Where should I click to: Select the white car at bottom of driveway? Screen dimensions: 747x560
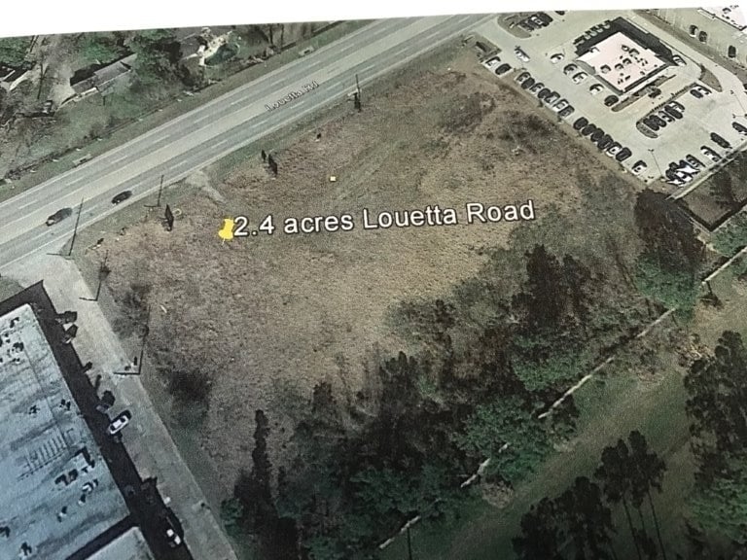tap(172, 537)
